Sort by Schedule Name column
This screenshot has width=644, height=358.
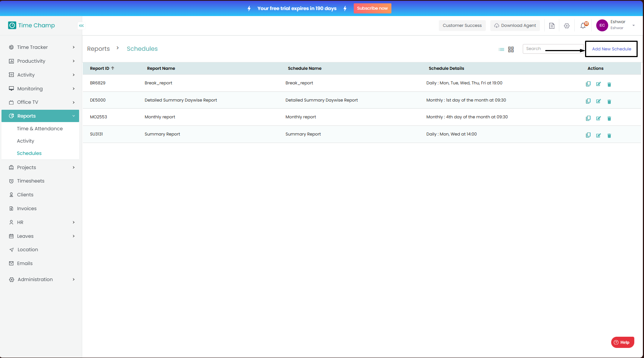pyautogui.click(x=304, y=68)
